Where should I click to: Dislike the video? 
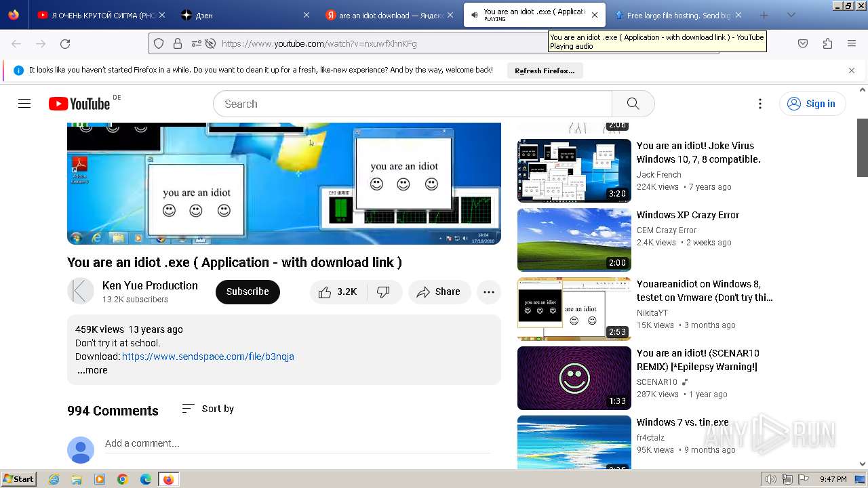tap(384, 291)
